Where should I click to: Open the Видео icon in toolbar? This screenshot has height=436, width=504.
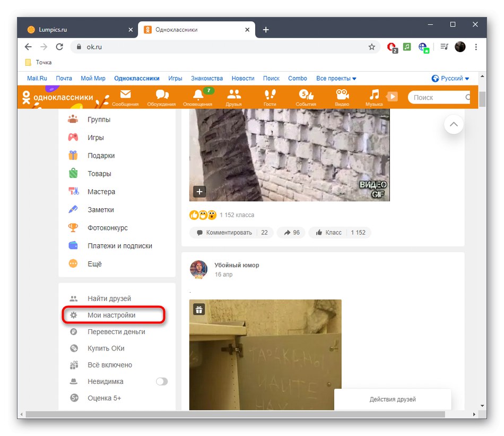click(x=342, y=98)
